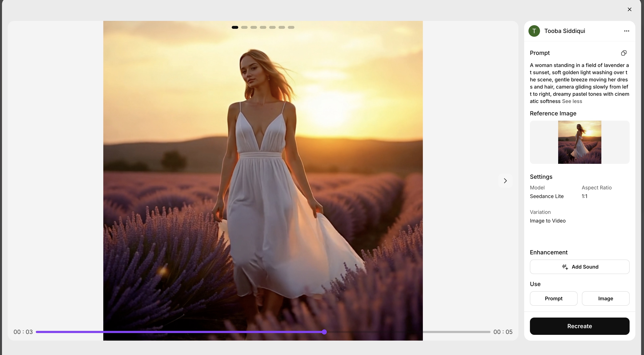644x355 pixels.
Task: Click the prompt description paragraph
Action: (580, 83)
